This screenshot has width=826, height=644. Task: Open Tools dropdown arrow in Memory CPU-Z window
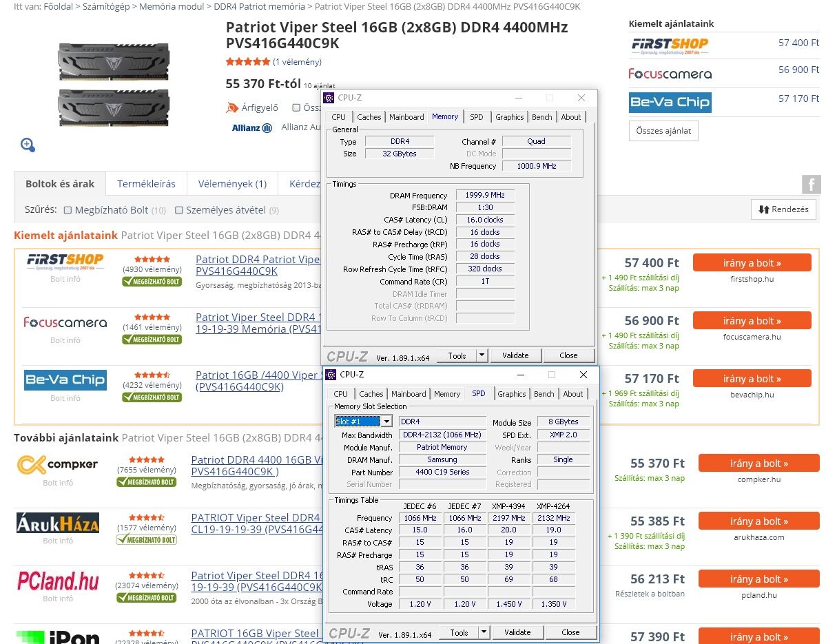point(482,355)
